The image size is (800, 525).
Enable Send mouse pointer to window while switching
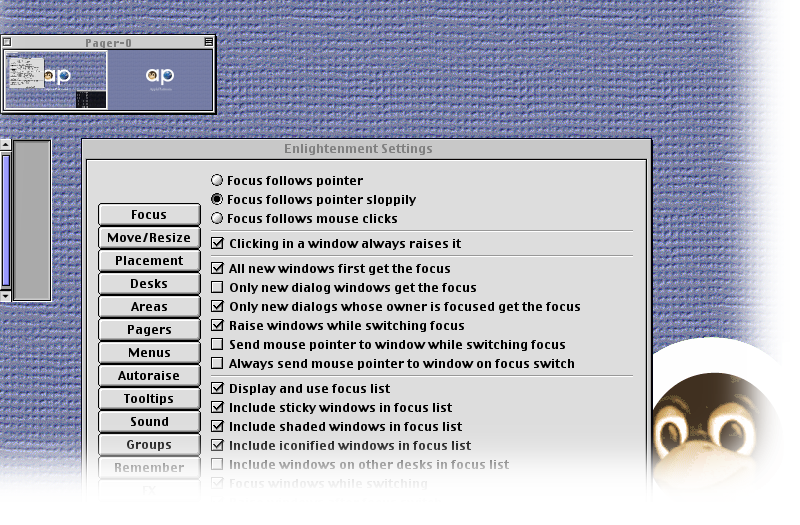pos(217,344)
